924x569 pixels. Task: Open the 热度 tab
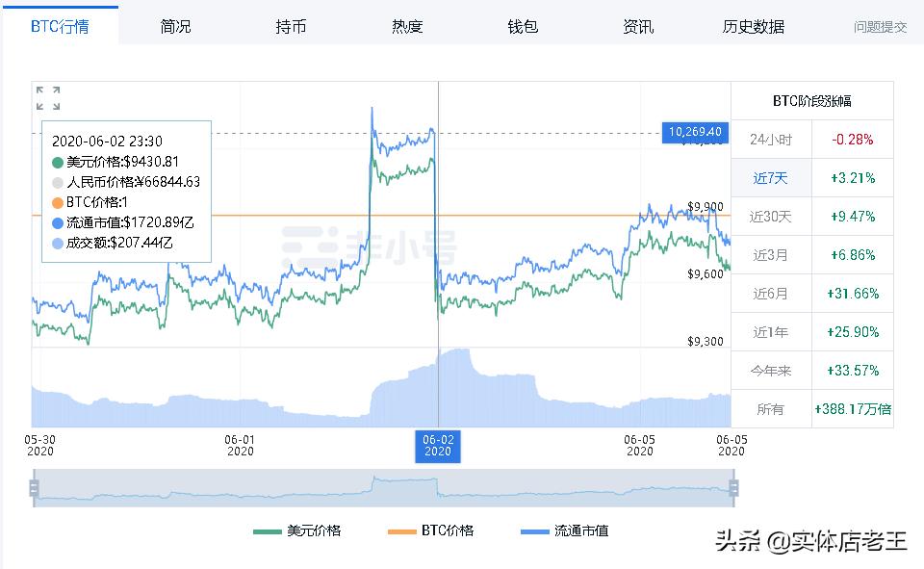(x=407, y=26)
